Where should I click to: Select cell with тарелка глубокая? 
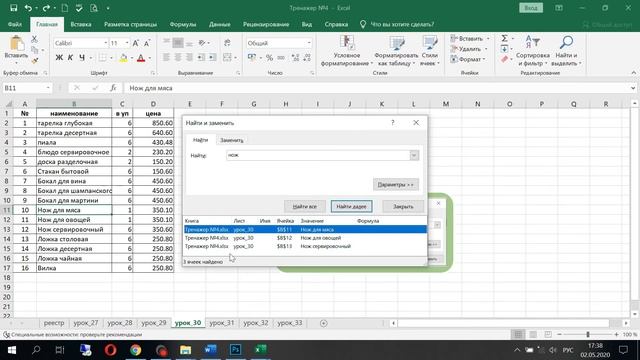(74, 123)
